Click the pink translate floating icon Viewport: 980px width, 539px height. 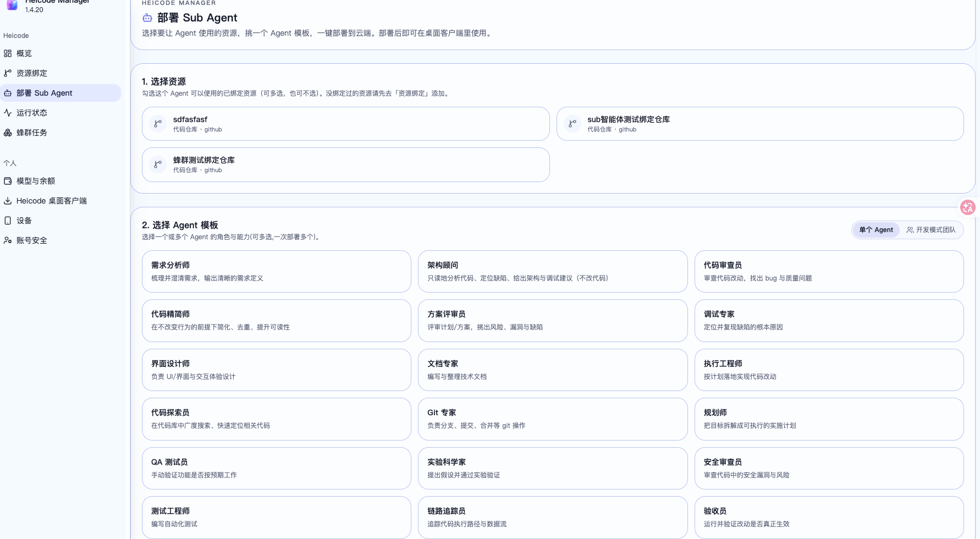coord(968,207)
